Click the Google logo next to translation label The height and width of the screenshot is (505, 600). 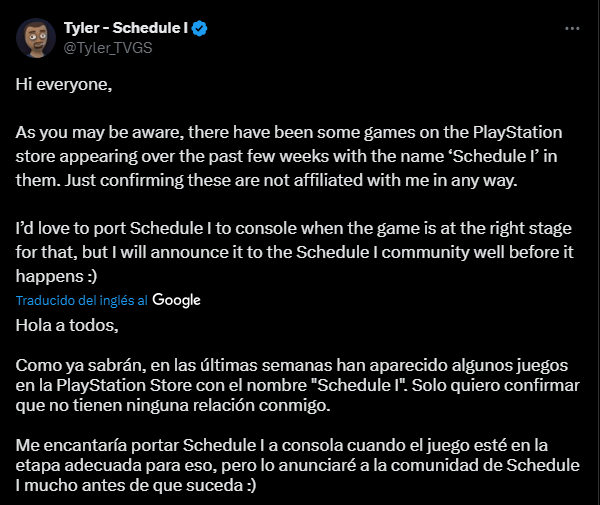pos(176,300)
